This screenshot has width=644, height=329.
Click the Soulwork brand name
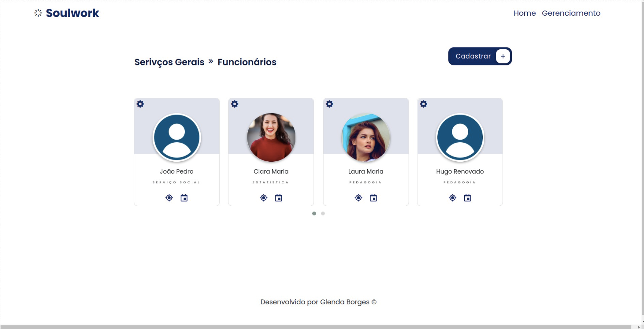click(72, 13)
